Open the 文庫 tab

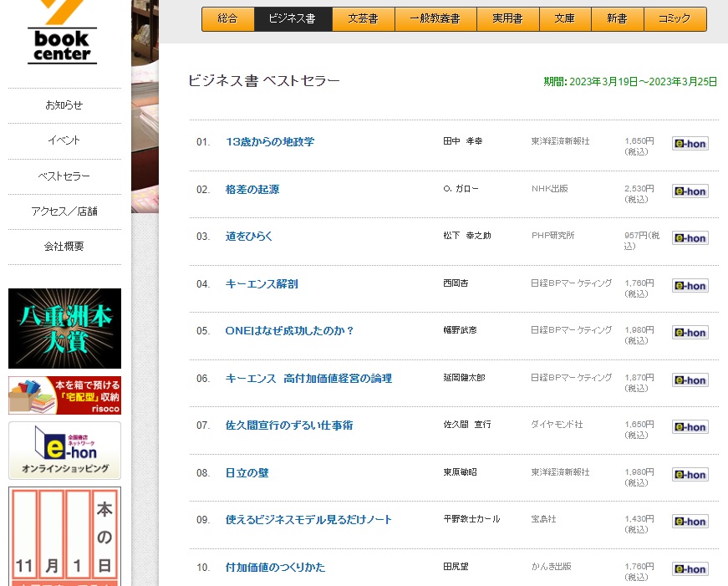[565, 19]
